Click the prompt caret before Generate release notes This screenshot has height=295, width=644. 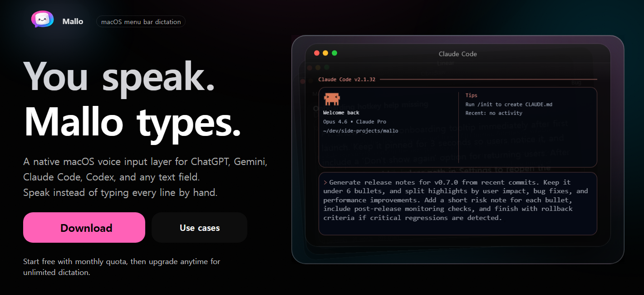[x=325, y=182]
